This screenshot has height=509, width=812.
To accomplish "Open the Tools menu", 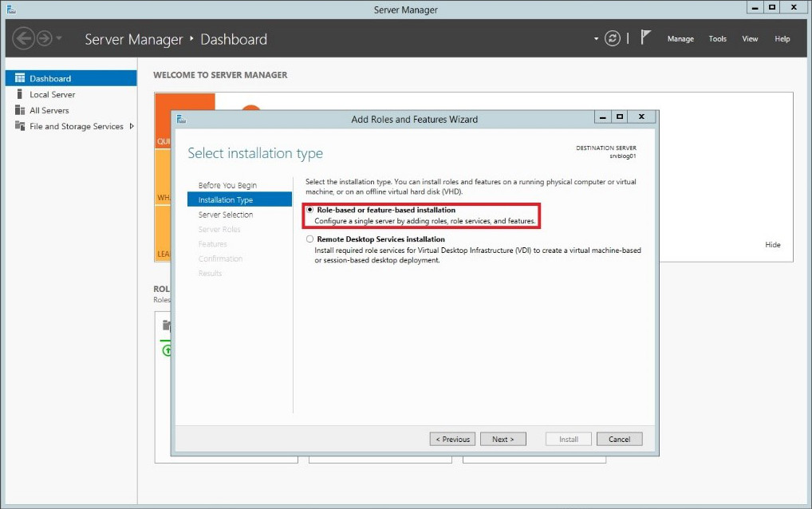I will [x=717, y=39].
